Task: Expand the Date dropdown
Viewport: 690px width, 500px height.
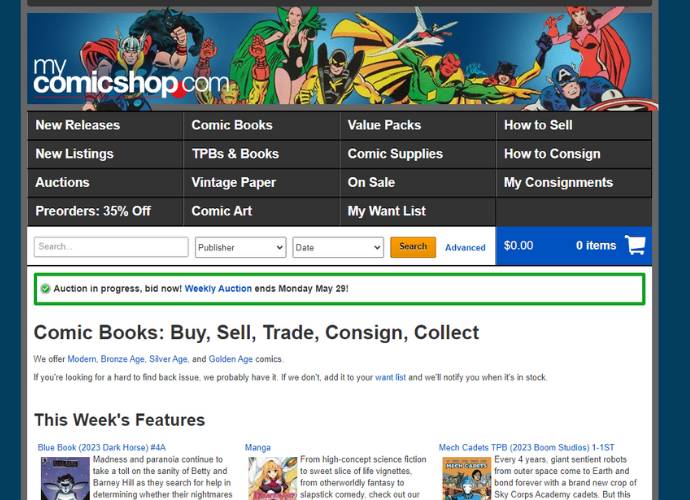Action: tap(338, 247)
